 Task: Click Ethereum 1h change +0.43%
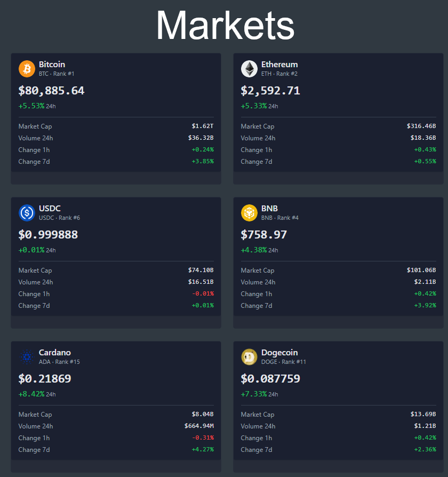point(425,149)
